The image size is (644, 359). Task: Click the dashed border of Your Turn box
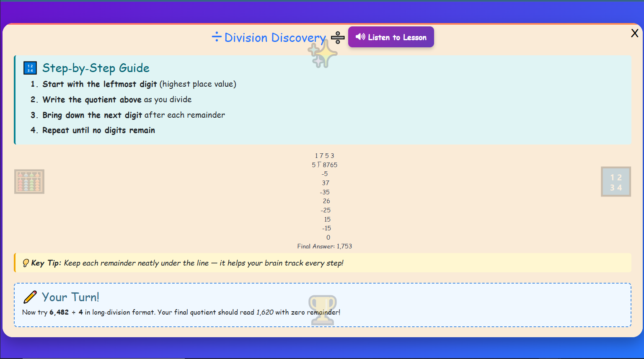322,283
